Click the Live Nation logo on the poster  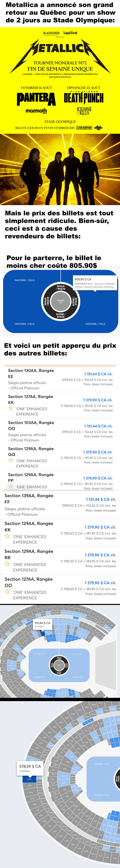84,128
